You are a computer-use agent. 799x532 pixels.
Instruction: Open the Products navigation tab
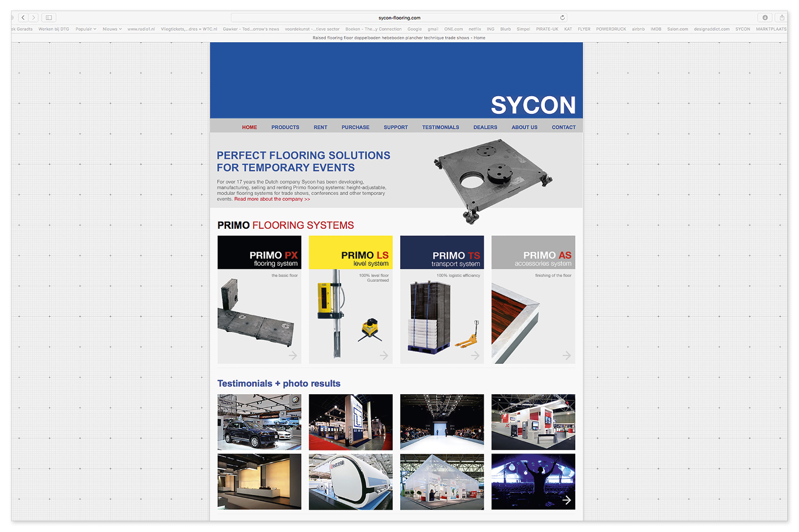tap(285, 127)
